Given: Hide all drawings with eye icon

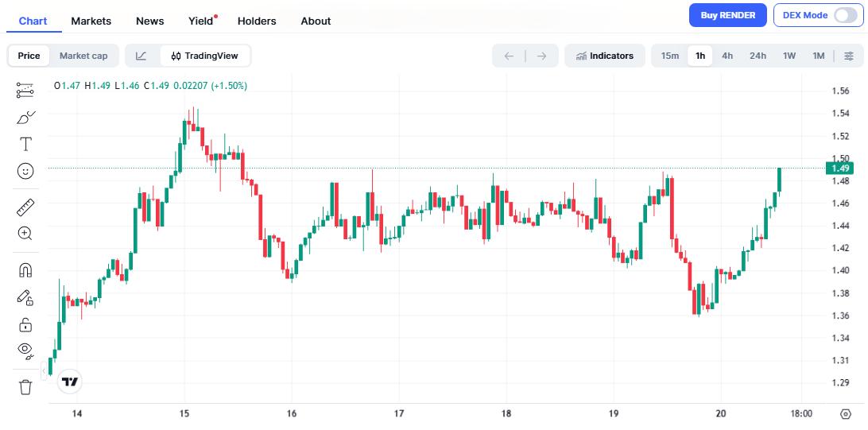Looking at the screenshot, I should click(25, 350).
